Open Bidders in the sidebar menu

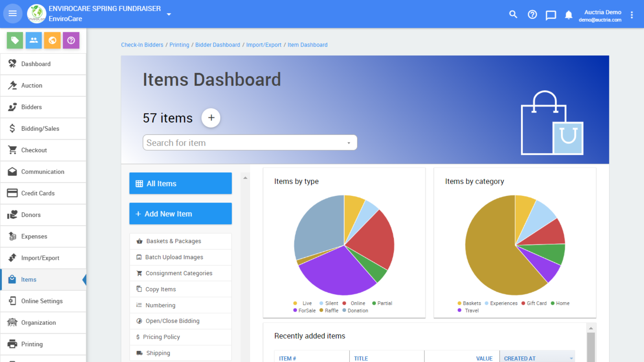click(x=32, y=107)
